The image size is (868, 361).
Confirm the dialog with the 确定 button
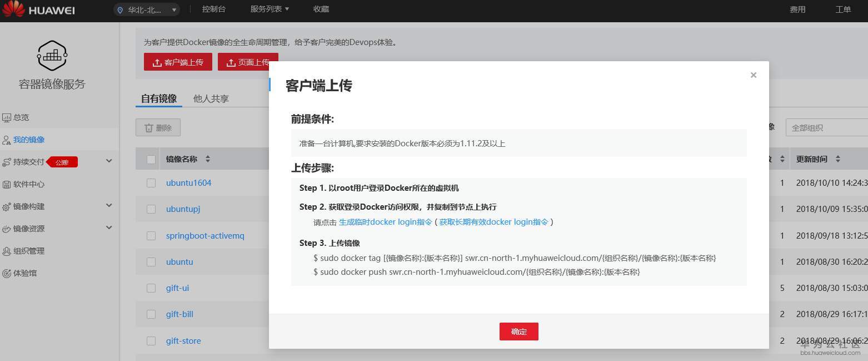518,331
